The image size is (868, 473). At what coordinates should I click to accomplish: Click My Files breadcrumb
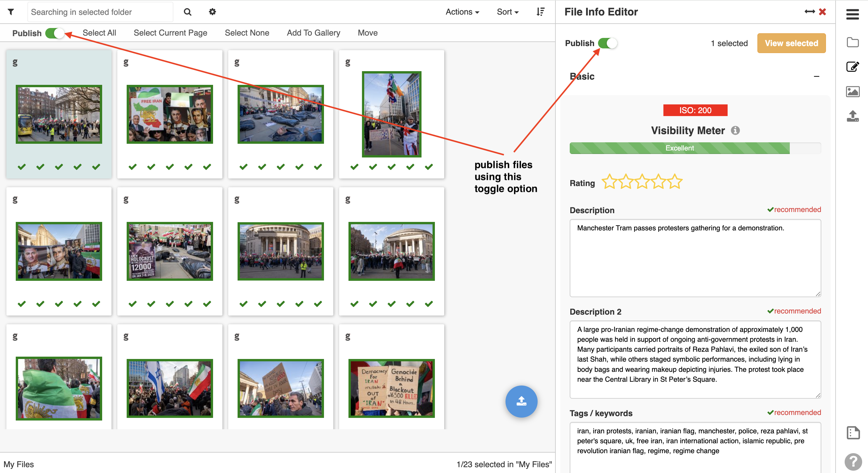click(18, 464)
